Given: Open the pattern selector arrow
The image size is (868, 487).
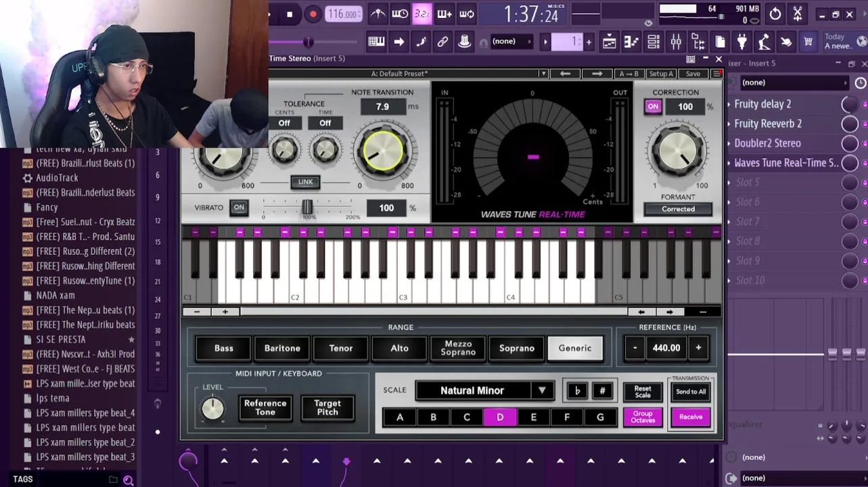Looking at the screenshot, I should coord(545,42).
